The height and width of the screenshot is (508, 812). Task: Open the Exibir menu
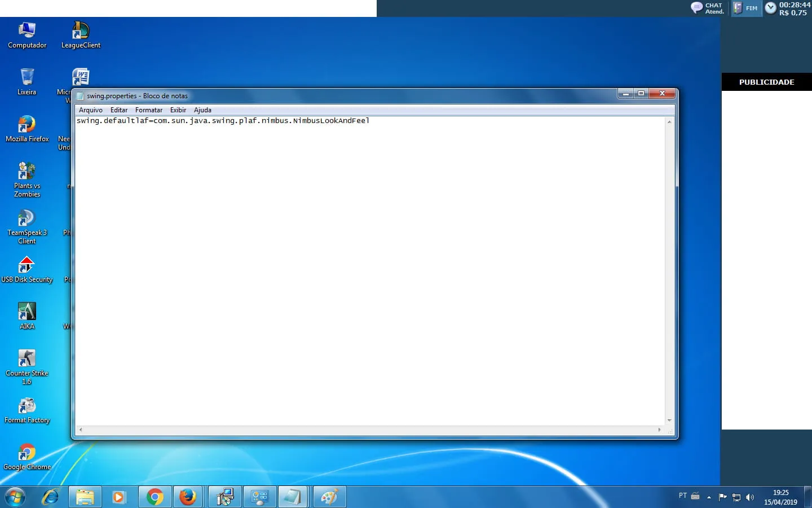tap(178, 110)
